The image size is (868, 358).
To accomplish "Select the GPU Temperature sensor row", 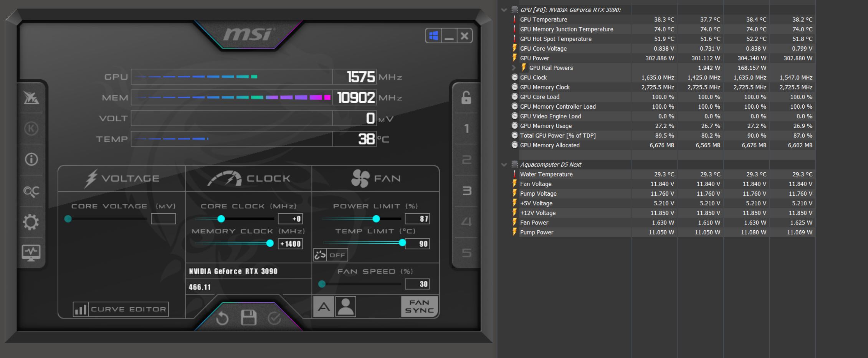I will point(663,20).
